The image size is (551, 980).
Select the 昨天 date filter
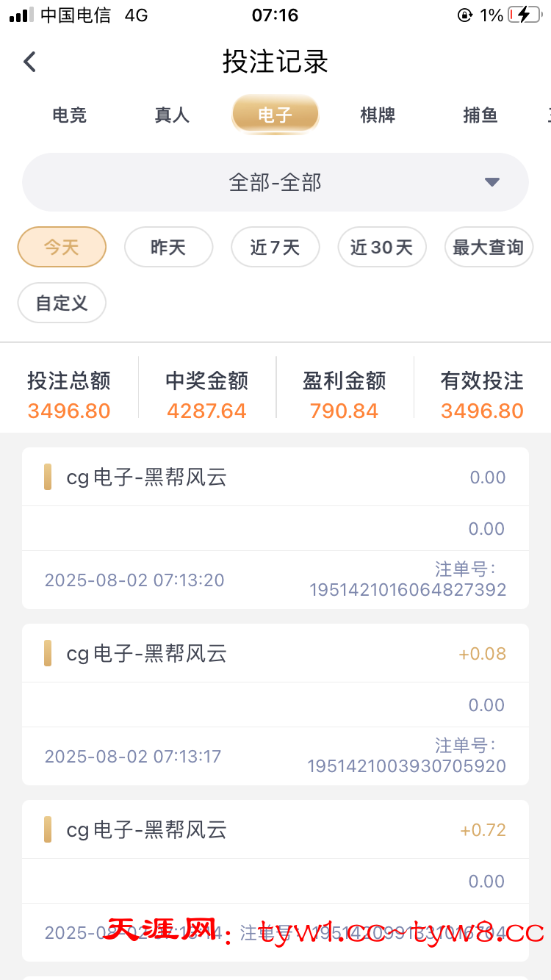click(168, 247)
